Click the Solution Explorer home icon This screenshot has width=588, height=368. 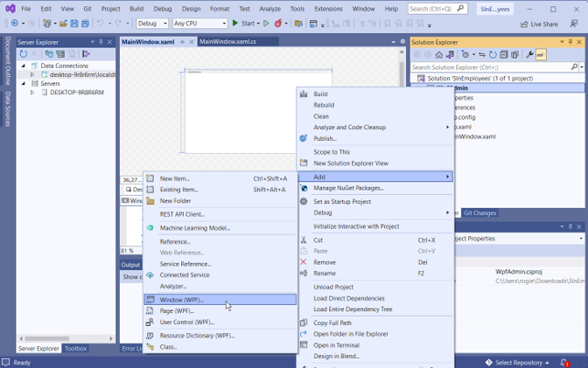click(x=439, y=55)
